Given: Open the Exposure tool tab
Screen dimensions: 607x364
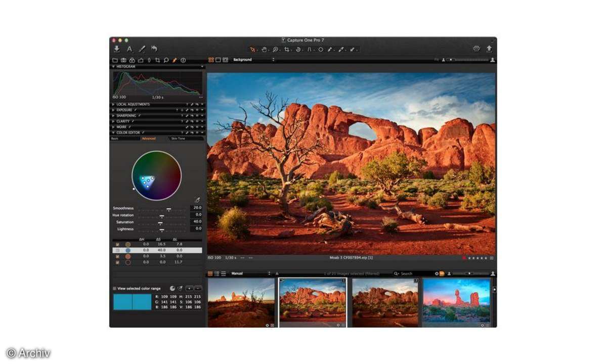Looking at the screenshot, I should (140, 60).
